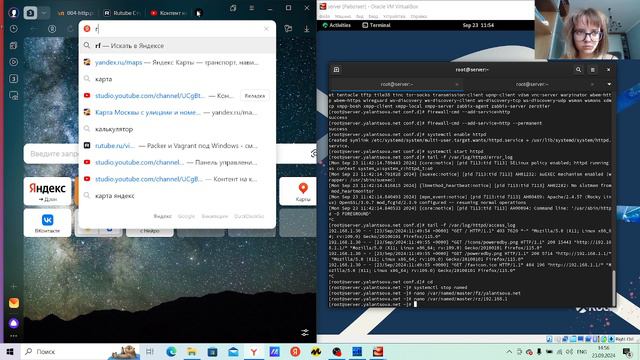Viewport: 640px width, 360px height.
Task: Select the second root@server terminal tab
Action: point(532,84)
